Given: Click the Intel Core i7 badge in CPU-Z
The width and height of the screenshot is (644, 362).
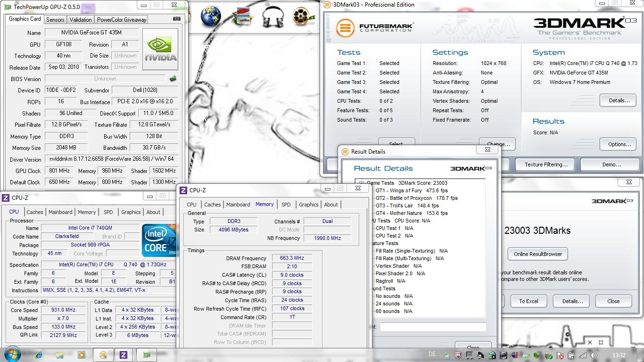Looking at the screenshot, I should pos(159,240).
